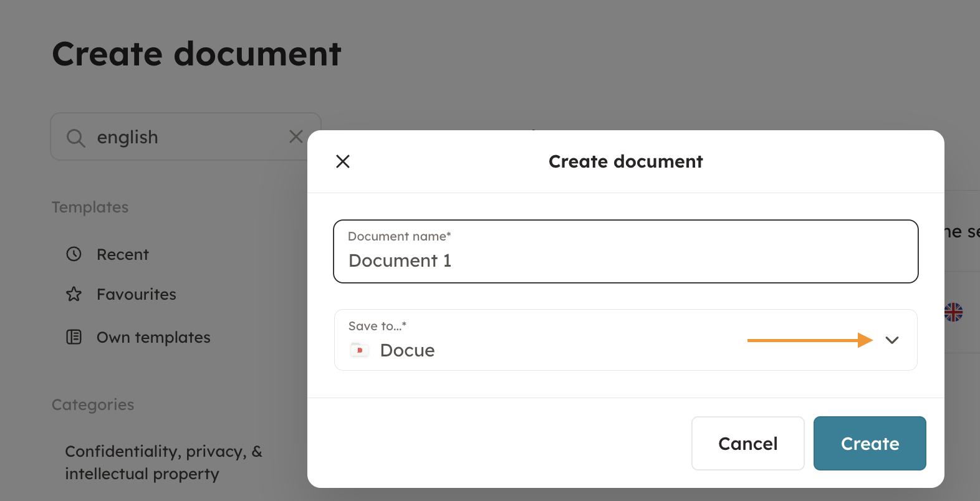Click the Docue folder icon in Save to
Image resolution: width=980 pixels, height=501 pixels.
(x=359, y=350)
